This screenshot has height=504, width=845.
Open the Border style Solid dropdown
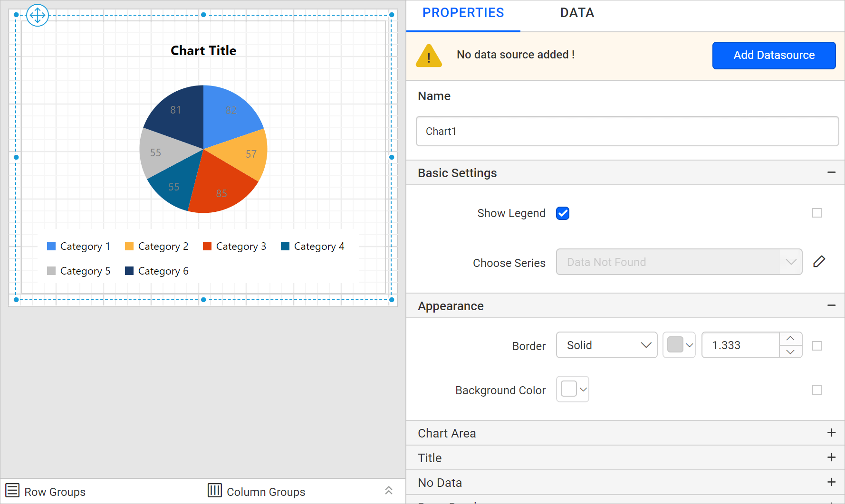click(x=606, y=345)
